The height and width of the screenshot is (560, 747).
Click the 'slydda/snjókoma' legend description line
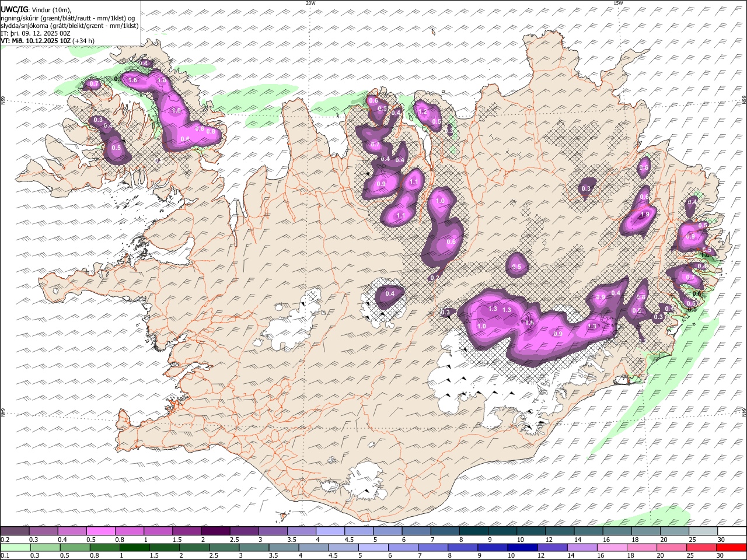coord(70,26)
